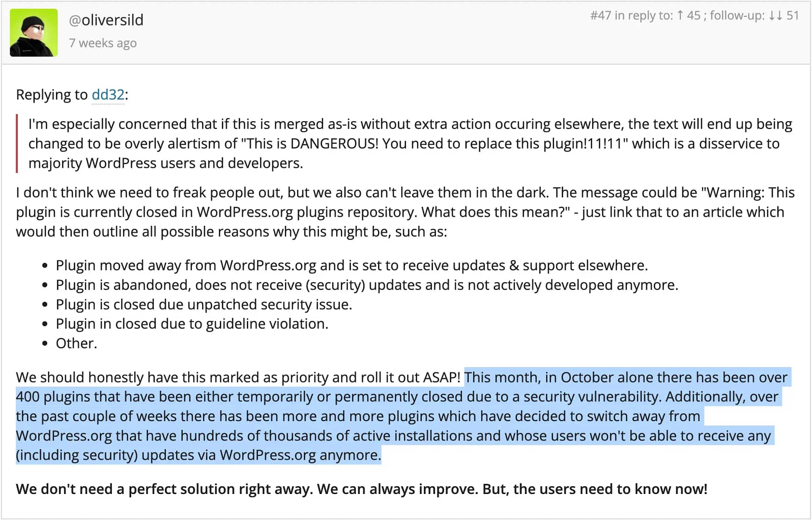Click the red quote bar beside blockquote

pyautogui.click(x=17, y=143)
